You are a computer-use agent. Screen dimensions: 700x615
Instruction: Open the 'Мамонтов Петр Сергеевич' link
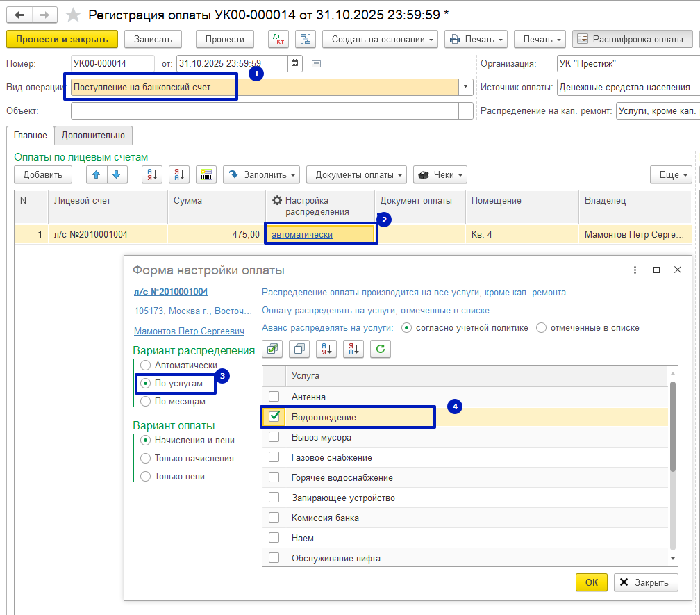click(189, 331)
